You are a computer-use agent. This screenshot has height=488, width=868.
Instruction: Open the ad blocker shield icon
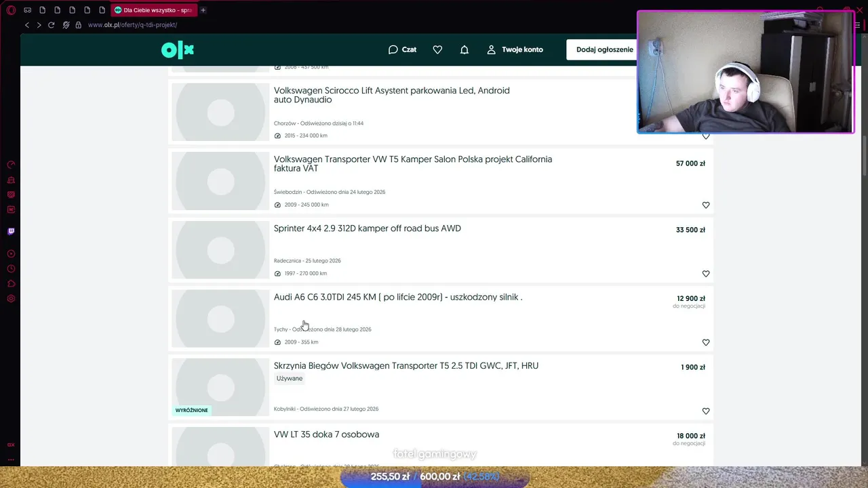click(66, 25)
